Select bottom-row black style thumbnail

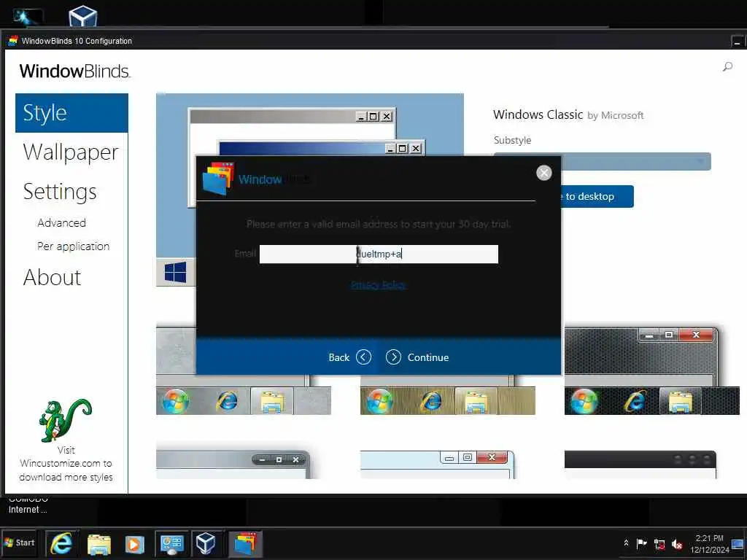640,464
